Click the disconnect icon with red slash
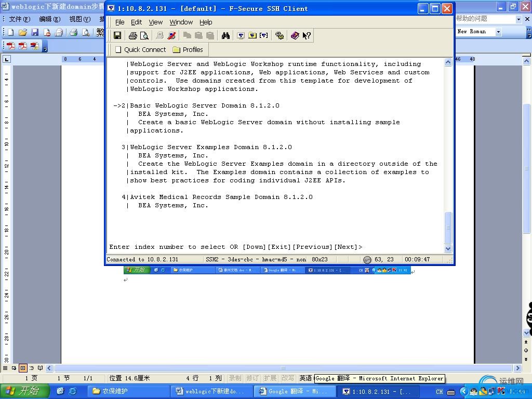 (x=171, y=35)
